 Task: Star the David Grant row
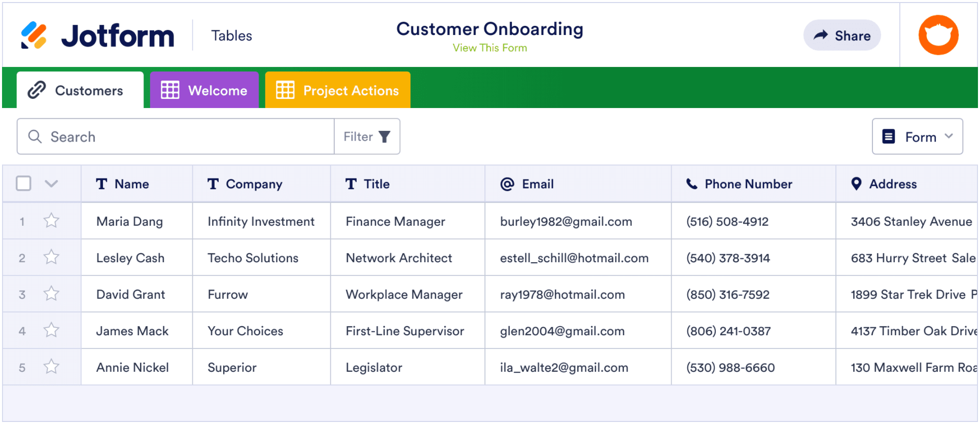(x=51, y=294)
